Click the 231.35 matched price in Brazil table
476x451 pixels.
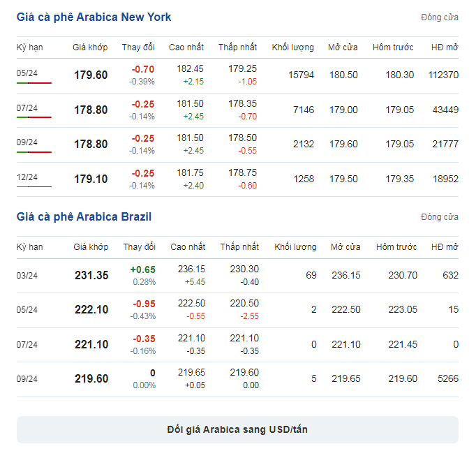(91, 275)
